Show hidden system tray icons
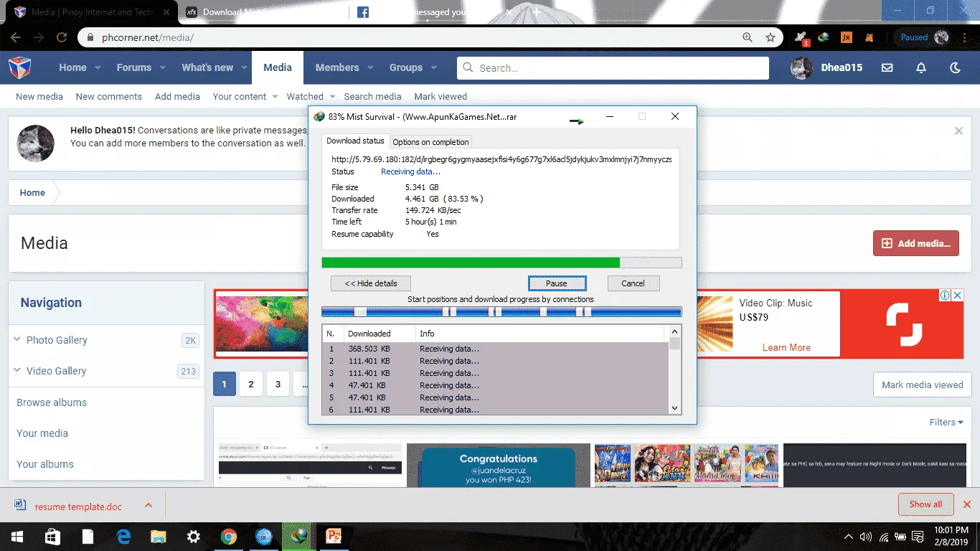 pyautogui.click(x=849, y=537)
